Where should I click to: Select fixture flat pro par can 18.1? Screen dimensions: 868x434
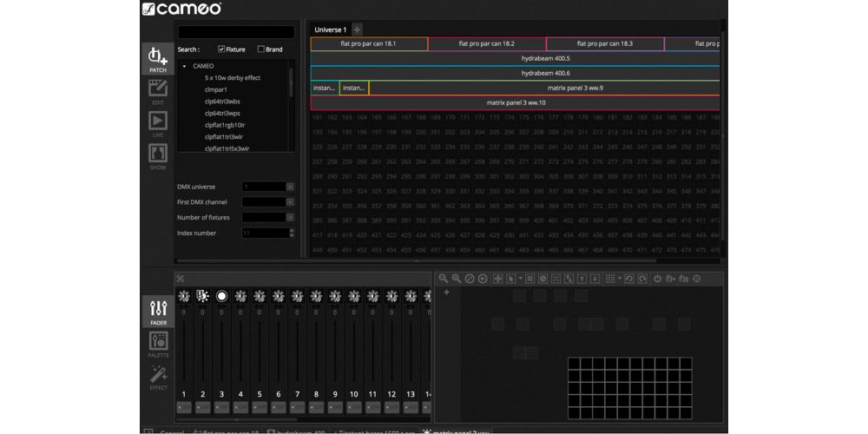[x=369, y=43]
